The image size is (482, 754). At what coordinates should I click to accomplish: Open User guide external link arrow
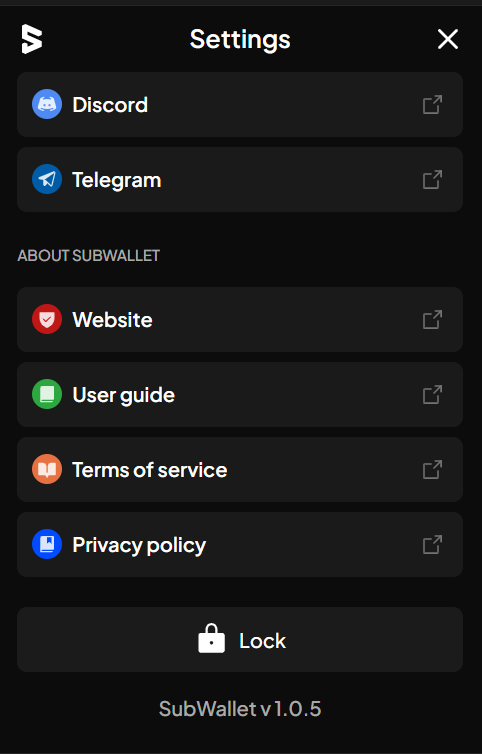(x=432, y=394)
